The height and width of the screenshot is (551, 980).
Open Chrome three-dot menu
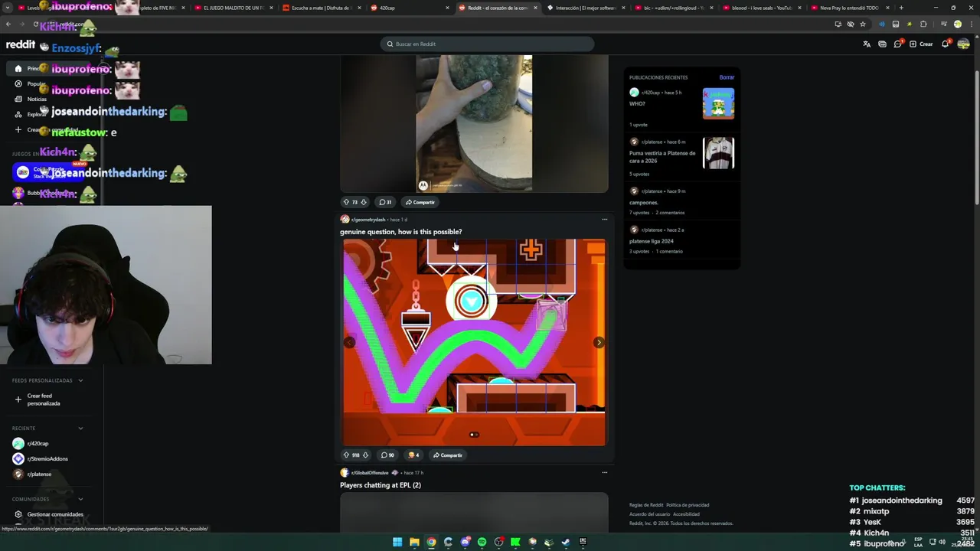pyautogui.click(x=970, y=24)
